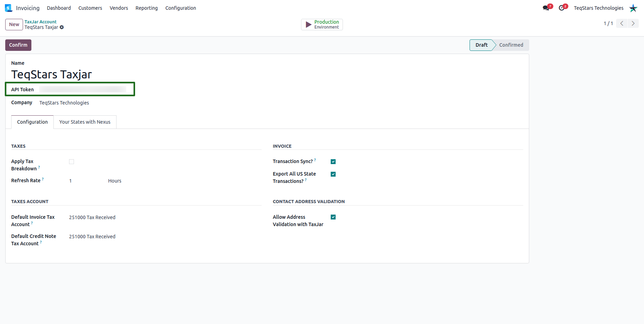The image size is (644, 324).
Task: Open the Dashboard menu
Action: click(59, 8)
